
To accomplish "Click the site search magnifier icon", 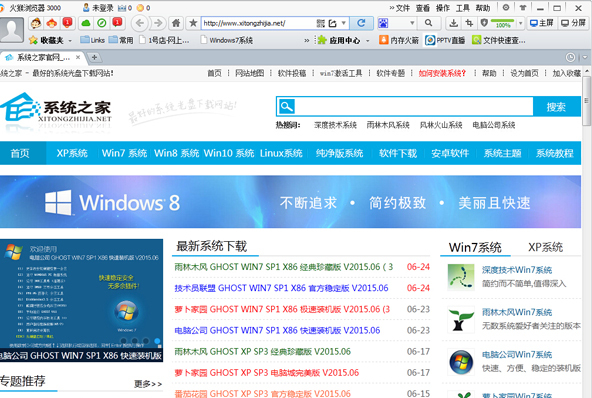I will (287, 107).
